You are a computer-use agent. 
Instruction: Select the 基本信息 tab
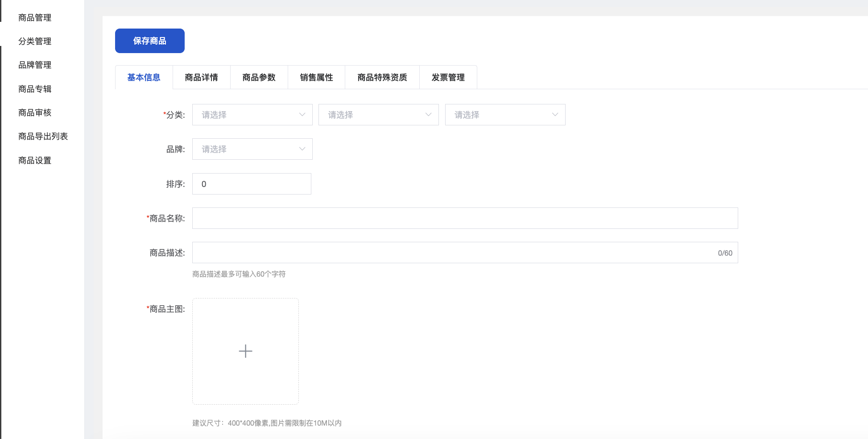point(144,78)
